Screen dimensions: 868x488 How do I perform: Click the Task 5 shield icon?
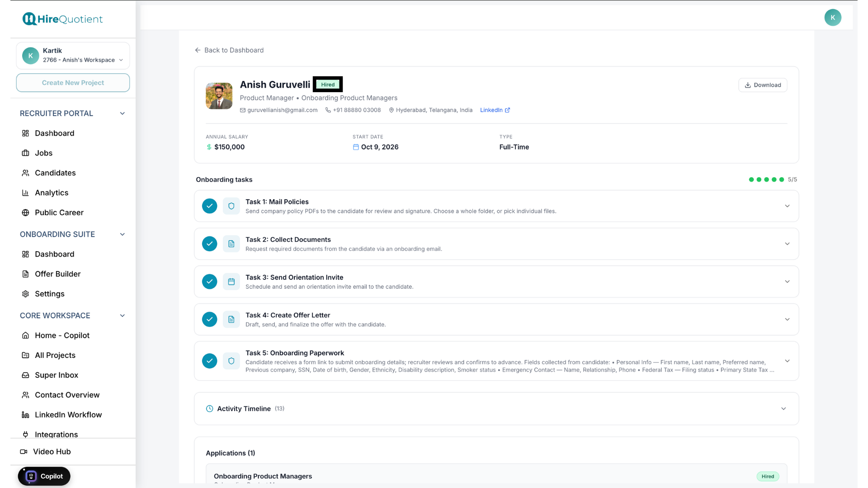[x=231, y=361]
